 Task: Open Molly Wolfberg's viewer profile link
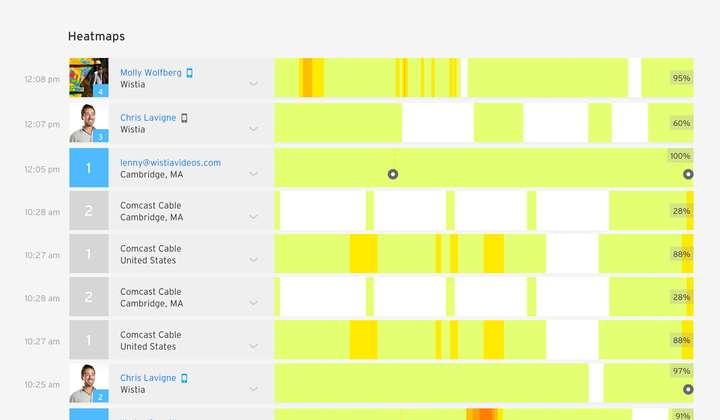click(x=150, y=73)
